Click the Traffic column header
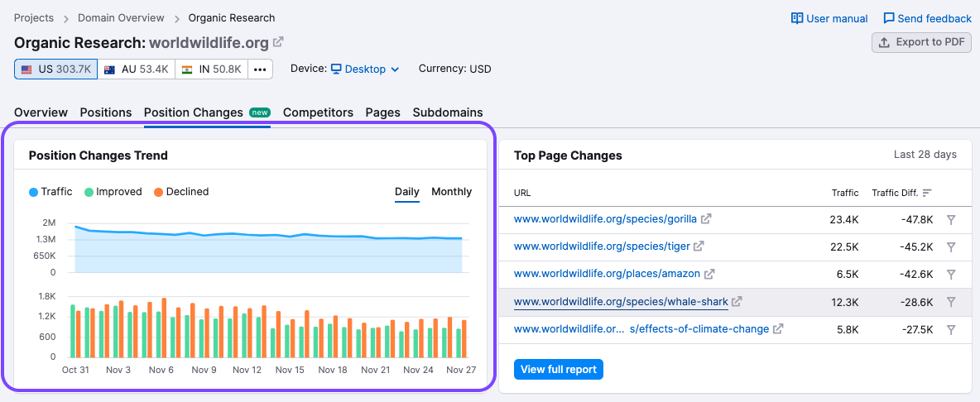The height and width of the screenshot is (402, 980). pos(845,193)
